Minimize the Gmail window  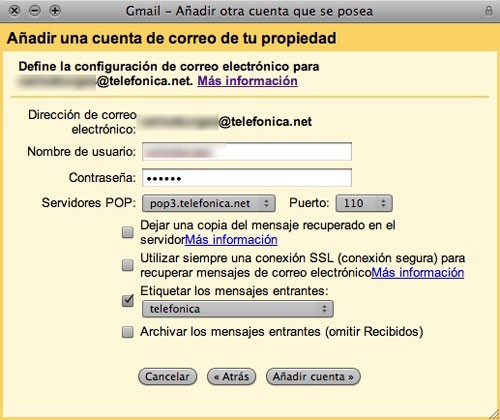[35, 11]
